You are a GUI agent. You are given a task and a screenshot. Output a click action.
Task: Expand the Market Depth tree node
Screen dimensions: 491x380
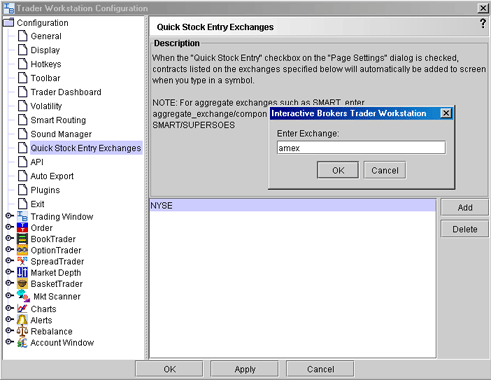coord(10,272)
